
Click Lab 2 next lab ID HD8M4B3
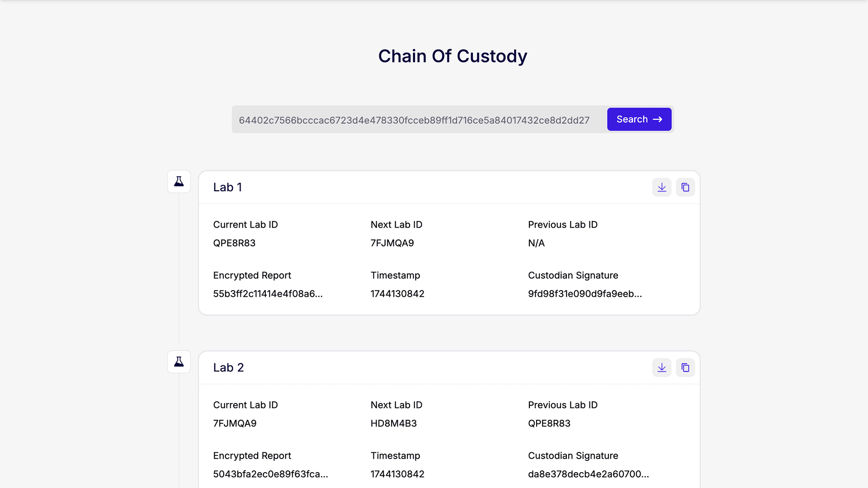click(393, 423)
